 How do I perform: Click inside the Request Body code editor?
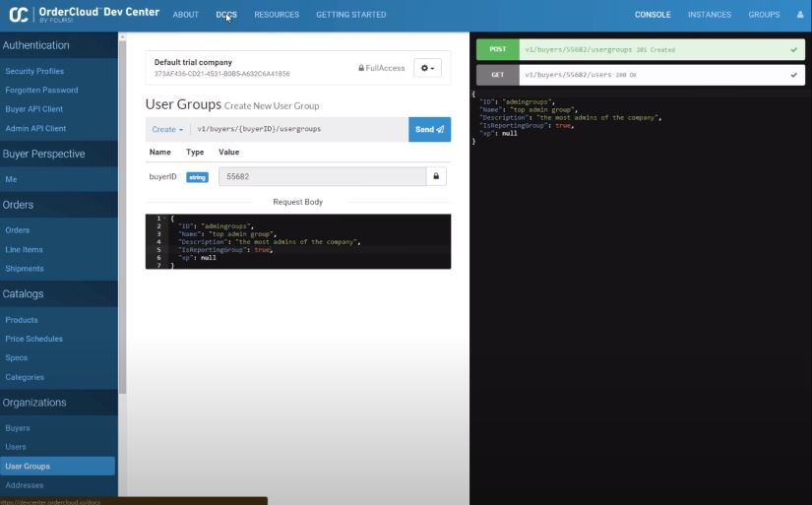298,241
